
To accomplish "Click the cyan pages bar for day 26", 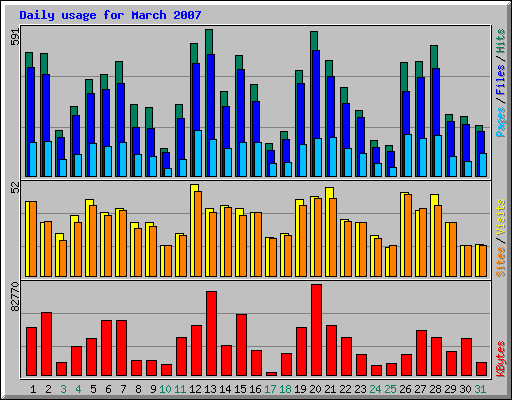I will [x=408, y=155].
